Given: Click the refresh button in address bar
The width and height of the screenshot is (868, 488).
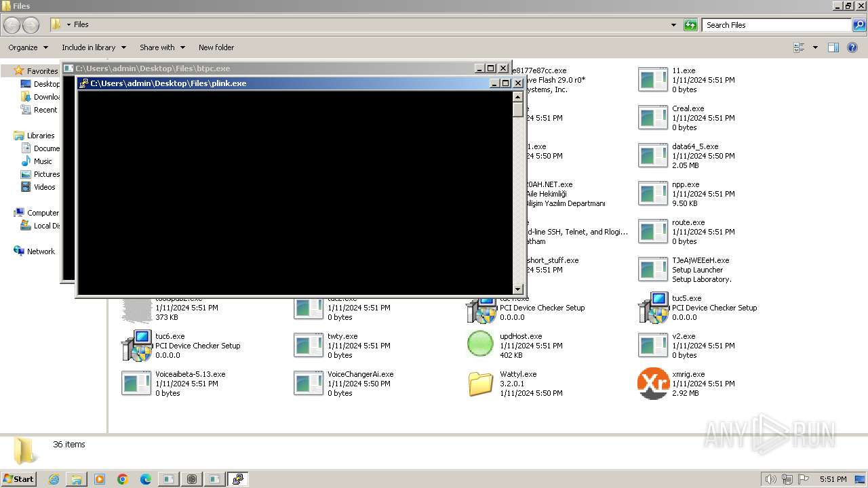Looking at the screenshot, I should pyautogui.click(x=690, y=25).
